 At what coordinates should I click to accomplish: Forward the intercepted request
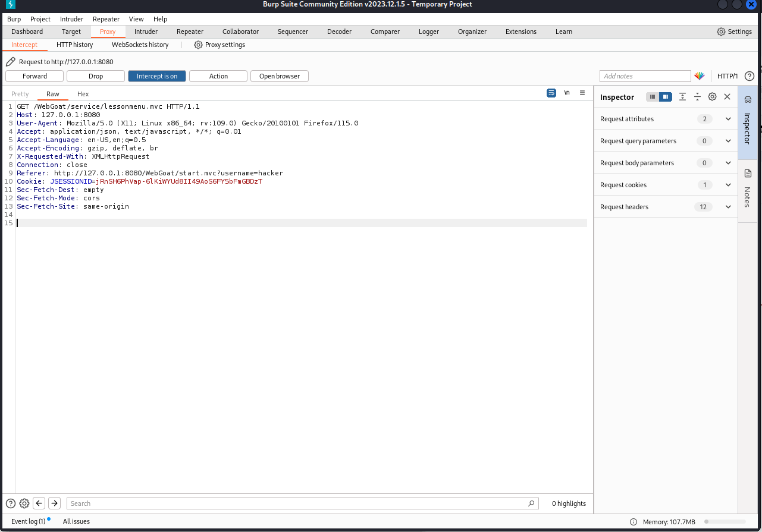tap(35, 76)
